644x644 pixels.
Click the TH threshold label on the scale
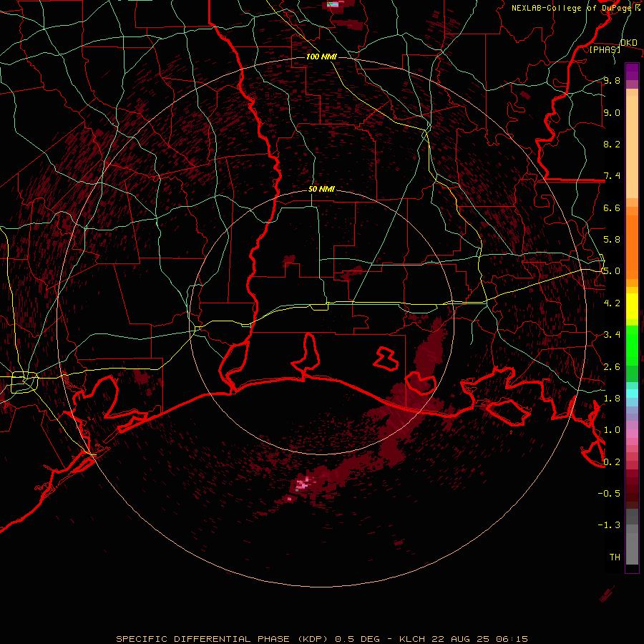point(615,557)
